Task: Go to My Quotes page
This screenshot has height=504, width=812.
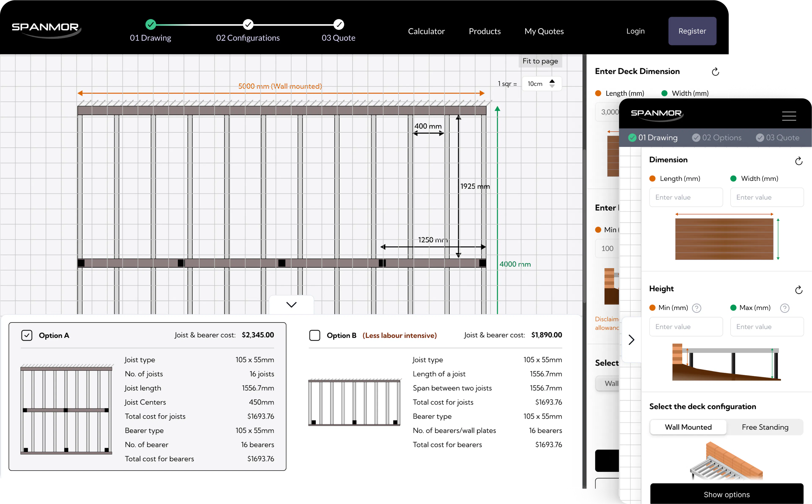Action: pyautogui.click(x=544, y=31)
